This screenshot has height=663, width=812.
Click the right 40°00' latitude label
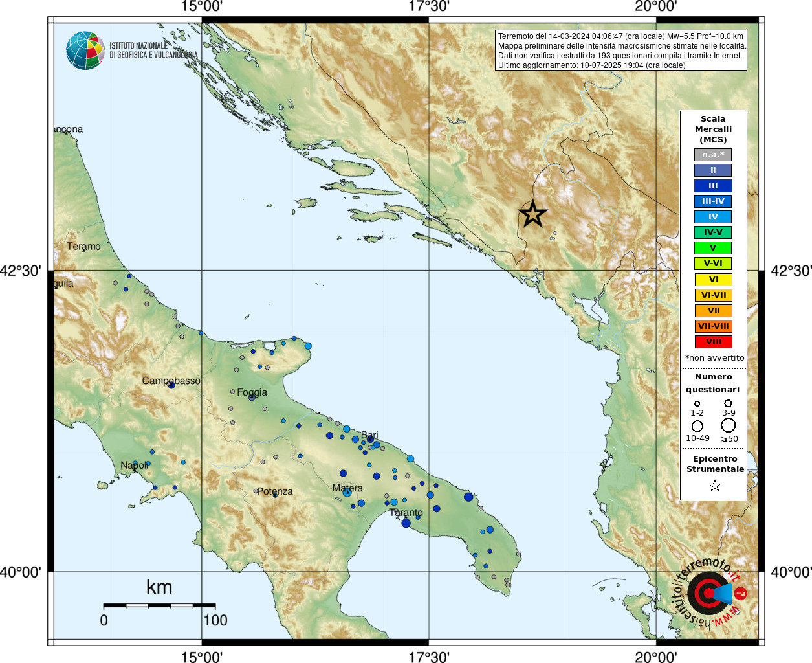click(791, 572)
